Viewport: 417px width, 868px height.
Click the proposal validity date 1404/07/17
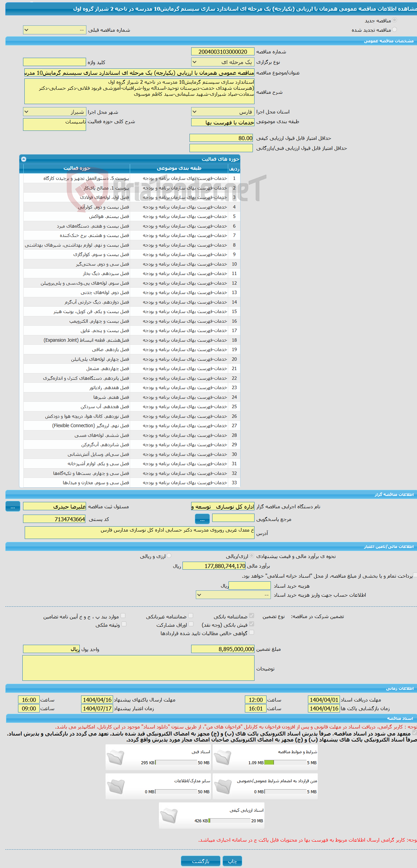pyautogui.click(x=97, y=708)
